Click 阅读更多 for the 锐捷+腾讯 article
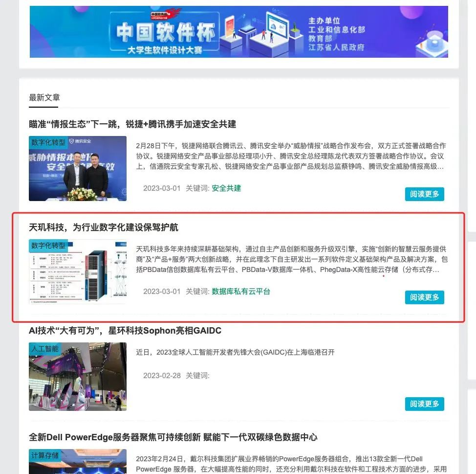Image resolution: width=476 pixels, height=474 pixels. point(424,194)
